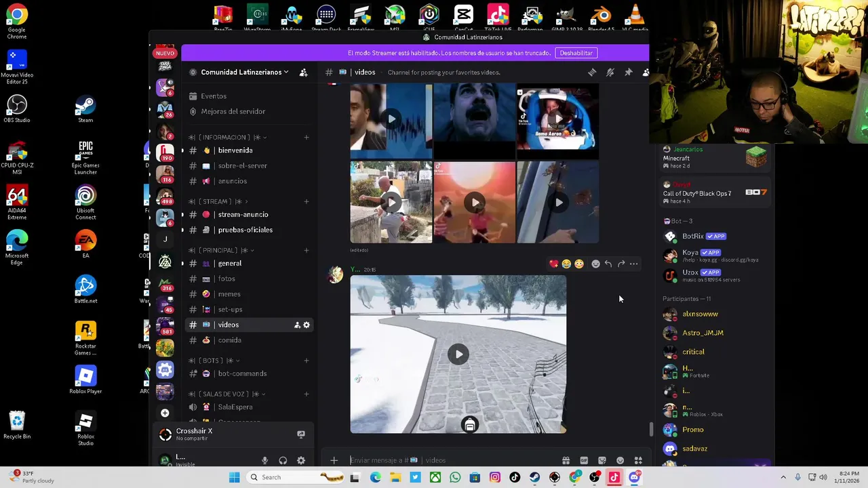The width and height of the screenshot is (868, 488).
Task: Open the comida channel
Action: coord(249,340)
